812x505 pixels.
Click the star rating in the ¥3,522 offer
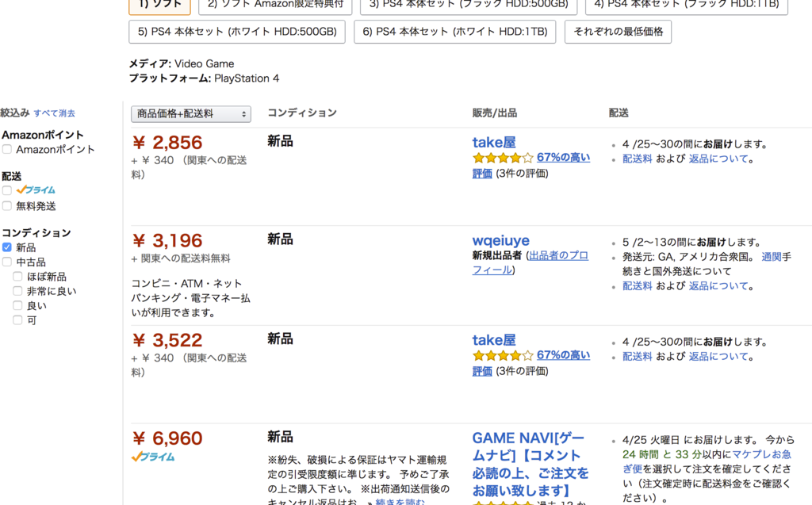[502, 356]
